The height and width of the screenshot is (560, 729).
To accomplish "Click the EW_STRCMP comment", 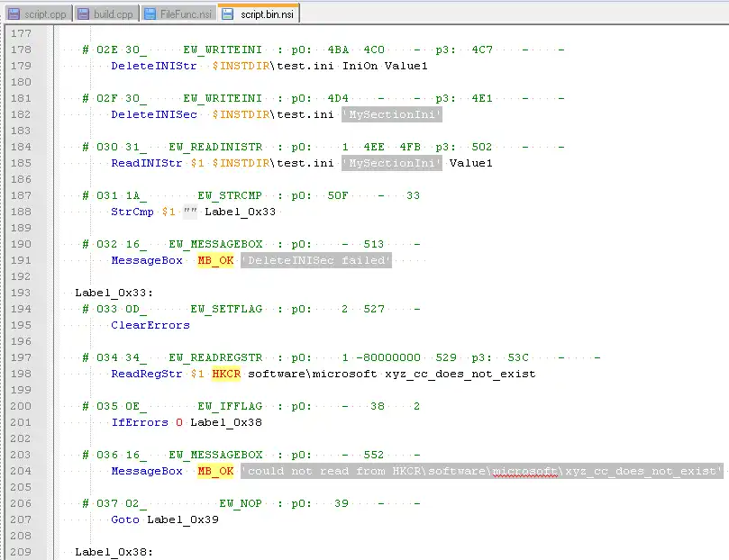I will pos(230,195).
